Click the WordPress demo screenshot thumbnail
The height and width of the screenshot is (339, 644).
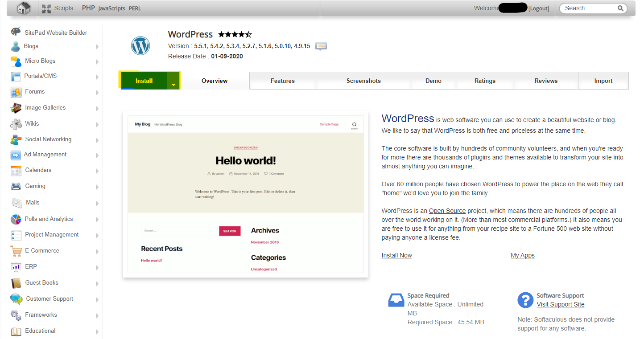(246, 194)
